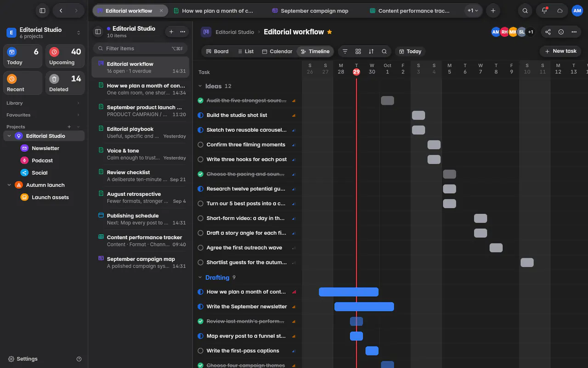Toggle status of 'Build the studio shot list'
This screenshot has height=368, width=588.
click(x=200, y=115)
